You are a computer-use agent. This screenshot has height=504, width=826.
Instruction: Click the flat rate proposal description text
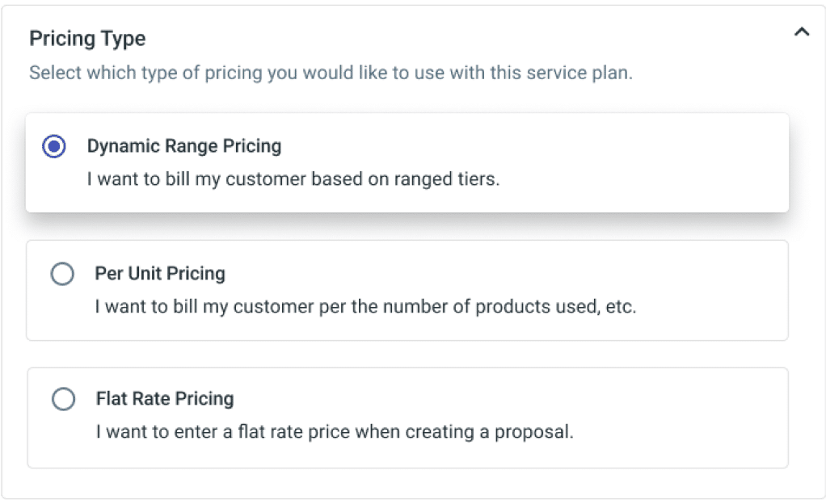tap(335, 432)
